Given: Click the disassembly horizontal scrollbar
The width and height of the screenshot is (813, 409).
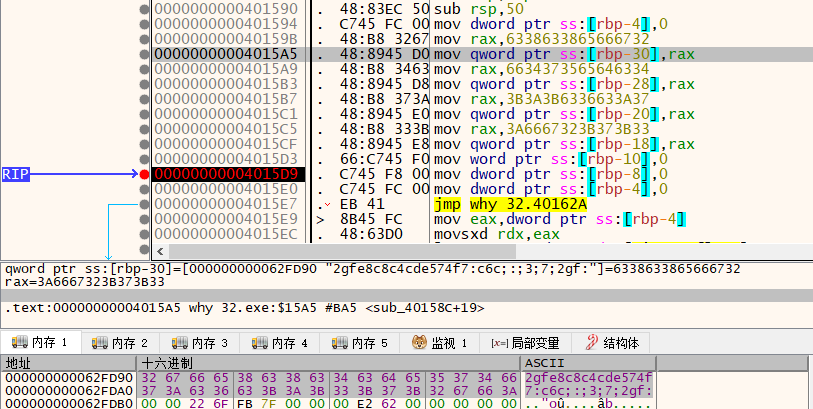Looking at the screenshot, I should (x=480, y=249).
